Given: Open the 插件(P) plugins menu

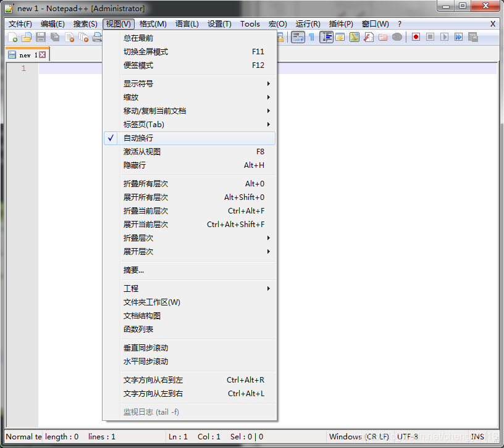Looking at the screenshot, I should pyautogui.click(x=341, y=24).
